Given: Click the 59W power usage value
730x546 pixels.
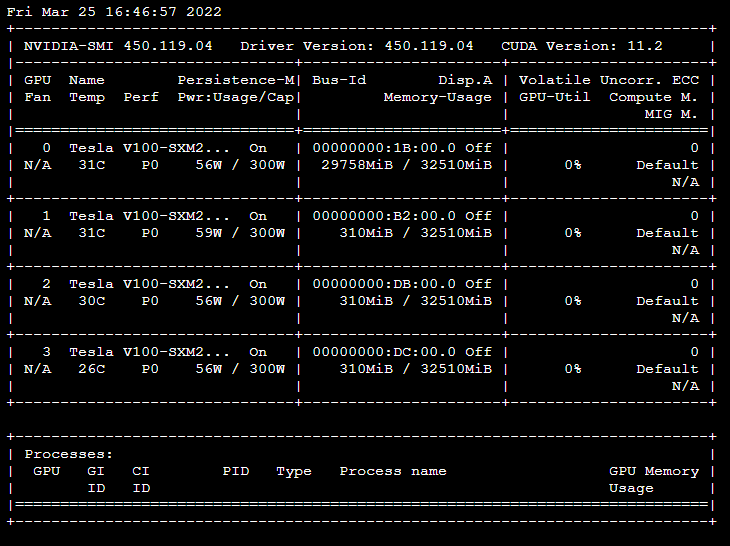Looking at the screenshot, I should coord(209,233).
